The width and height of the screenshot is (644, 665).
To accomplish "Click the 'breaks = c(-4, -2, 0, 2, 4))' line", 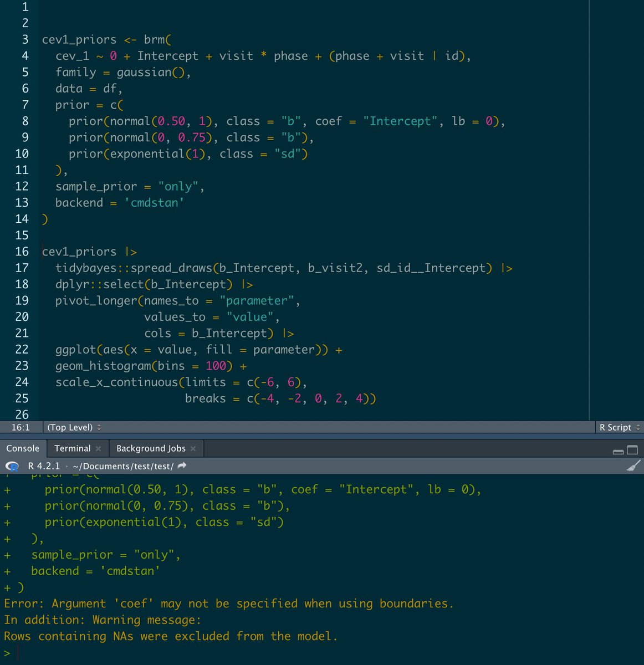I will 280,398.
